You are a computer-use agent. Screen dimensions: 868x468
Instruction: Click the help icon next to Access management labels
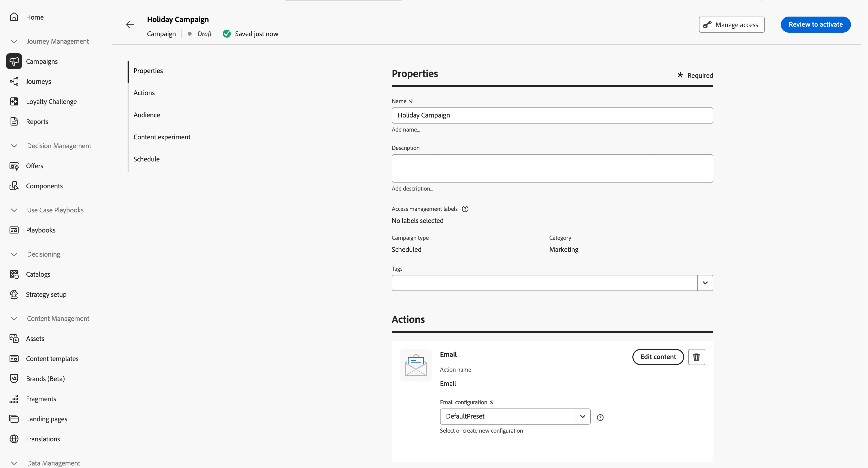click(x=465, y=209)
